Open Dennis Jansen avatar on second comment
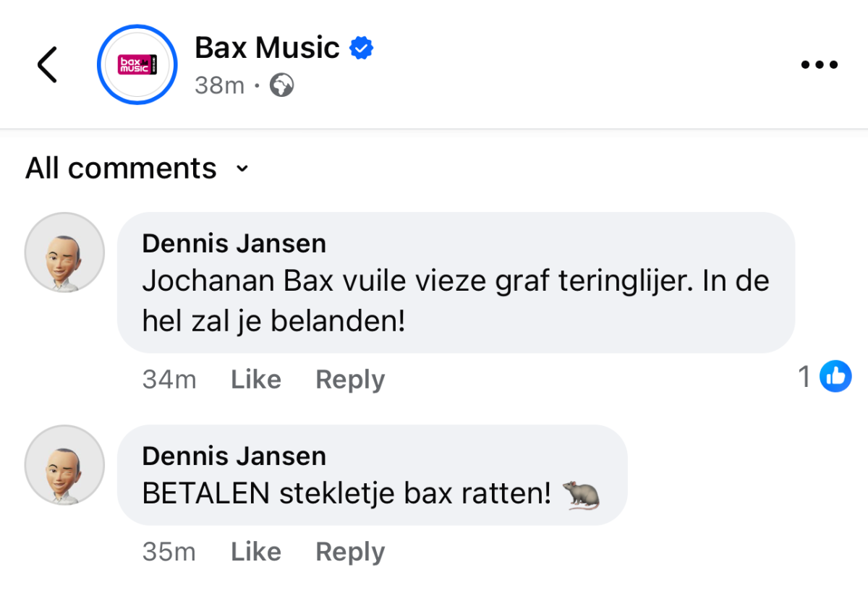This screenshot has height=609, width=868. pyautogui.click(x=64, y=464)
